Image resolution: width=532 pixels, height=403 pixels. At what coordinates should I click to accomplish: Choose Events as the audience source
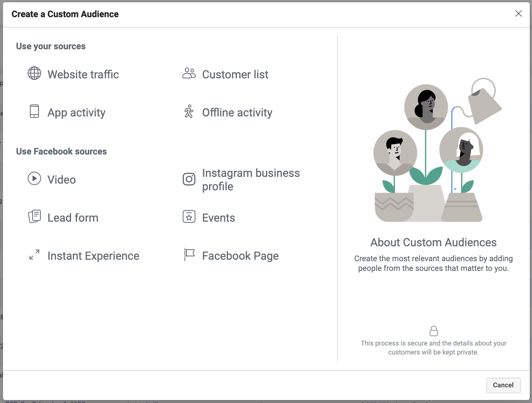[219, 217]
